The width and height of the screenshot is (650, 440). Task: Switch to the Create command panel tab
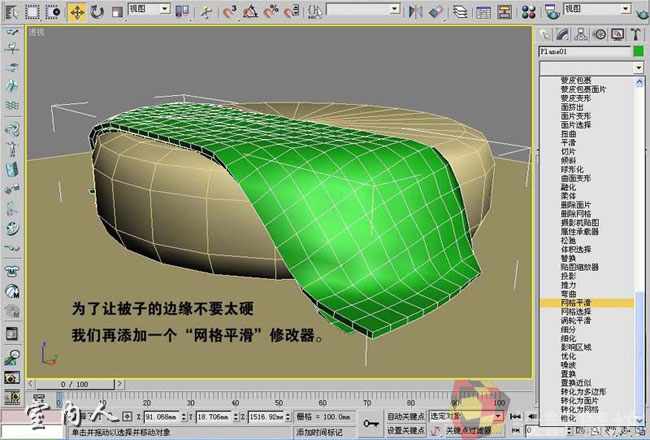[x=545, y=34]
